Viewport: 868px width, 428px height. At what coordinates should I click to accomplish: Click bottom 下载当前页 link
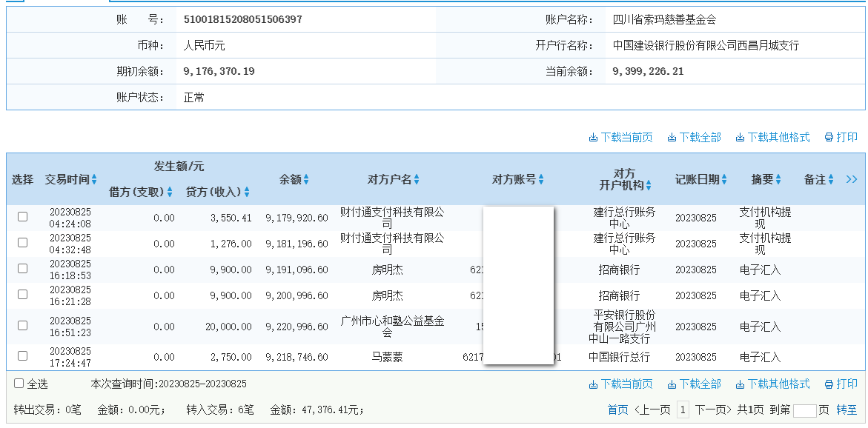620,384
